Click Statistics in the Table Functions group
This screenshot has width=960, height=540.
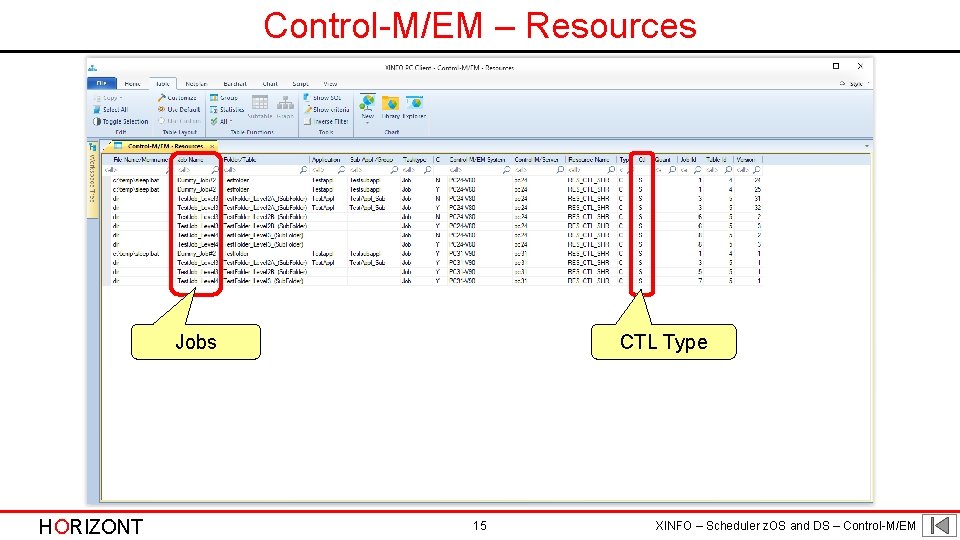tap(227, 110)
